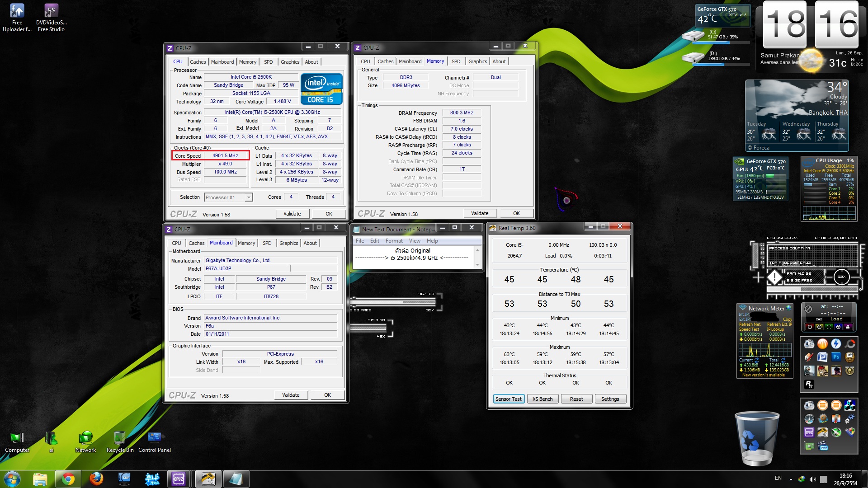The width and height of the screenshot is (868, 488).
Task: Open the Load dropdown arrow on timer gadget
Action: 819,319
